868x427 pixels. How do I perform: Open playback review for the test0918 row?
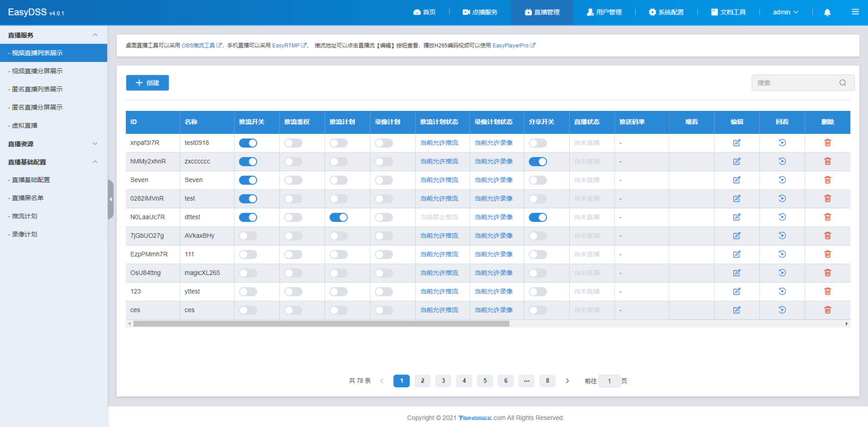[x=782, y=143]
